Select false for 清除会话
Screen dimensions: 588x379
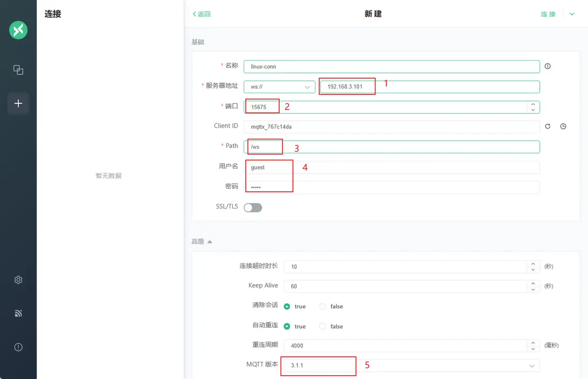tap(323, 307)
